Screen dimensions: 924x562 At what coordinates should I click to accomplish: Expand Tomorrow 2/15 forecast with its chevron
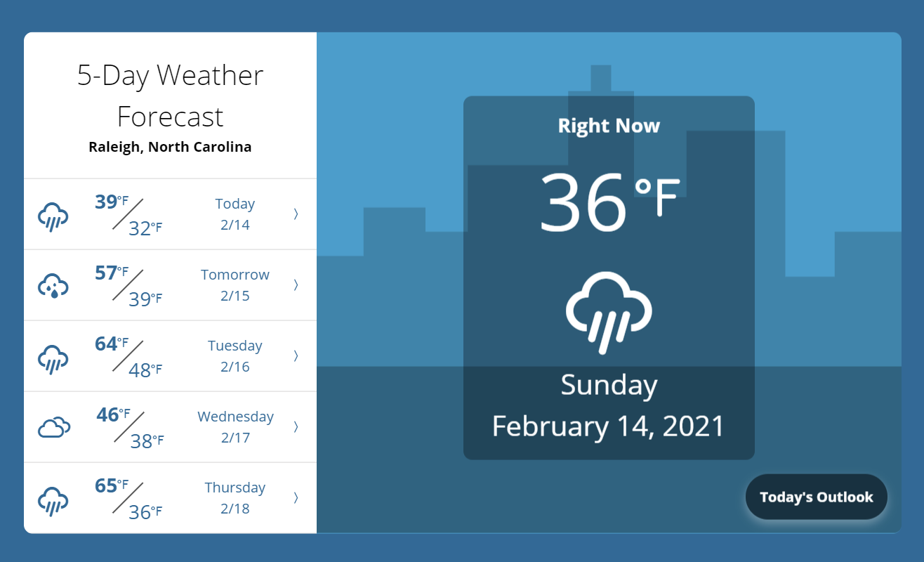coord(295,285)
